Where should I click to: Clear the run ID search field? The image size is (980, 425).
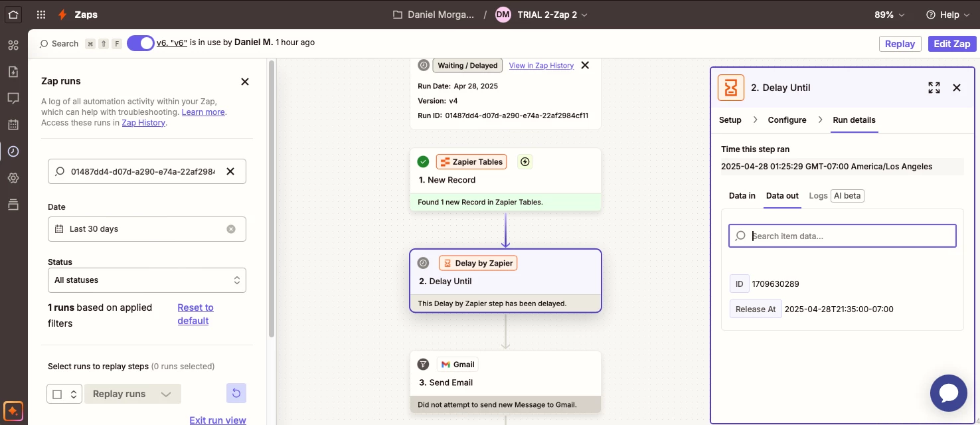[x=230, y=171]
